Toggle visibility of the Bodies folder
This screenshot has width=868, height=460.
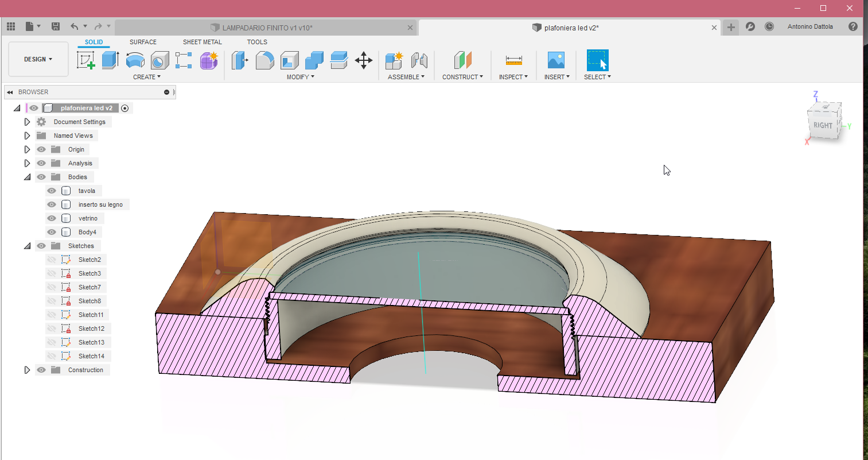coord(41,177)
